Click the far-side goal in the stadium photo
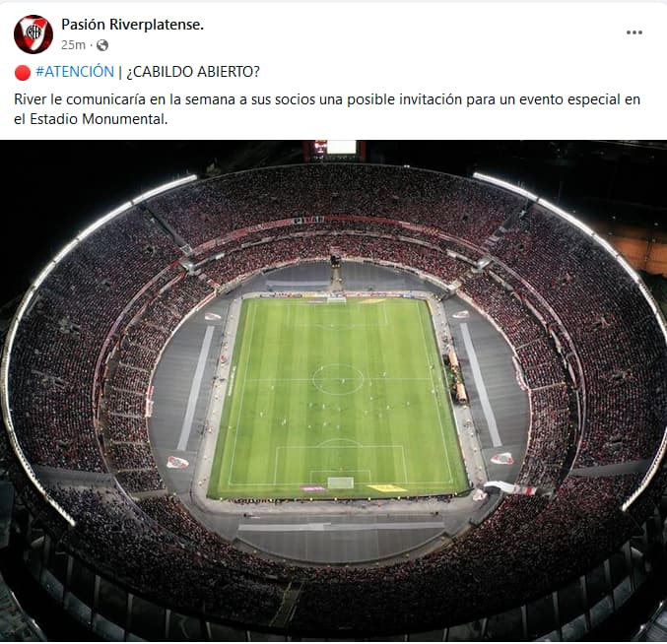Viewport: 667px width, 644px height. click(x=336, y=299)
